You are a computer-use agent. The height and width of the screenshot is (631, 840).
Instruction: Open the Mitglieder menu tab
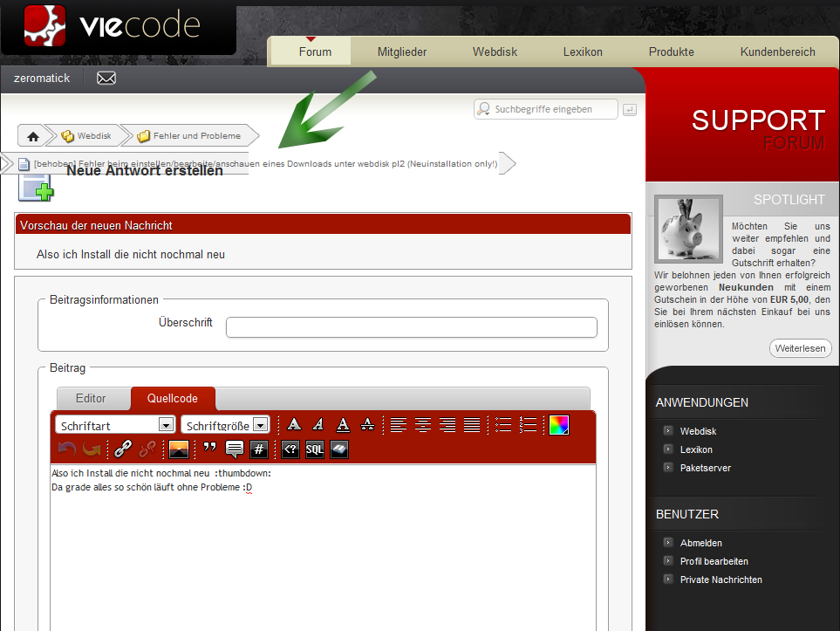[x=402, y=51]
